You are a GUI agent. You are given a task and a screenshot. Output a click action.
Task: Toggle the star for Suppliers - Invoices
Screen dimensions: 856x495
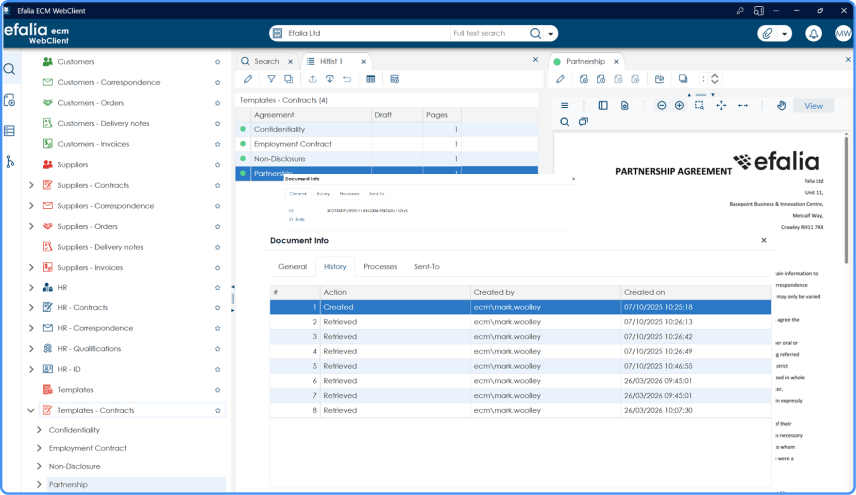[217, 267]
